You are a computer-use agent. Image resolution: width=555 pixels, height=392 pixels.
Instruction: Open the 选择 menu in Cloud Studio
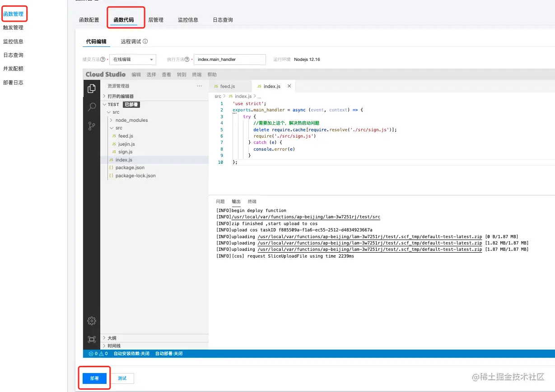pos(151,74)
